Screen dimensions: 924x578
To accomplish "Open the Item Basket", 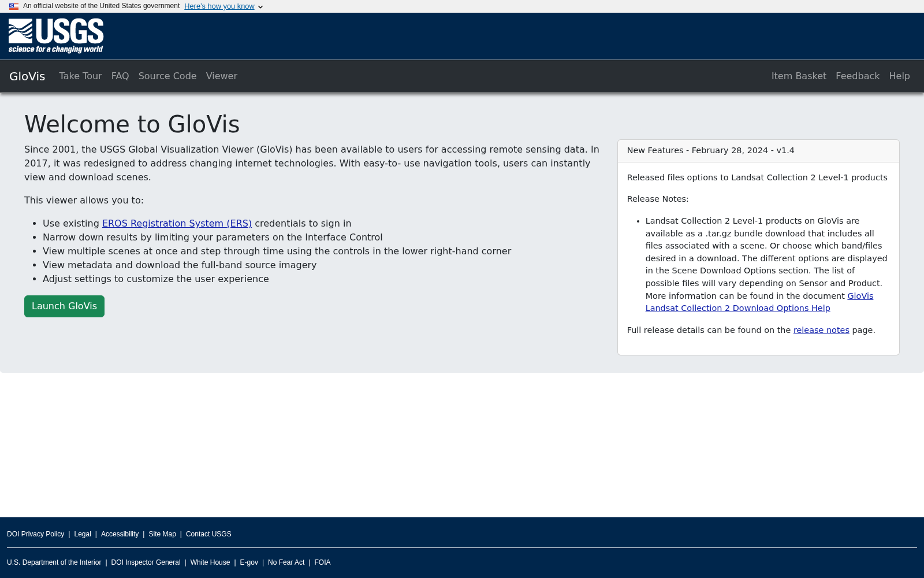I will 799,76.
